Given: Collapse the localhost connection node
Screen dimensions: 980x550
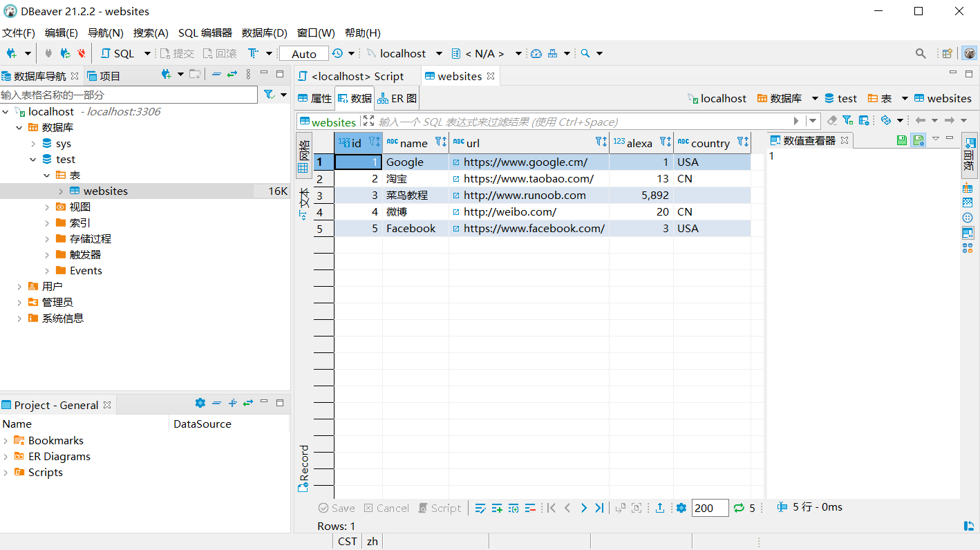Looking at the screenshot, I should pos(6,112).
